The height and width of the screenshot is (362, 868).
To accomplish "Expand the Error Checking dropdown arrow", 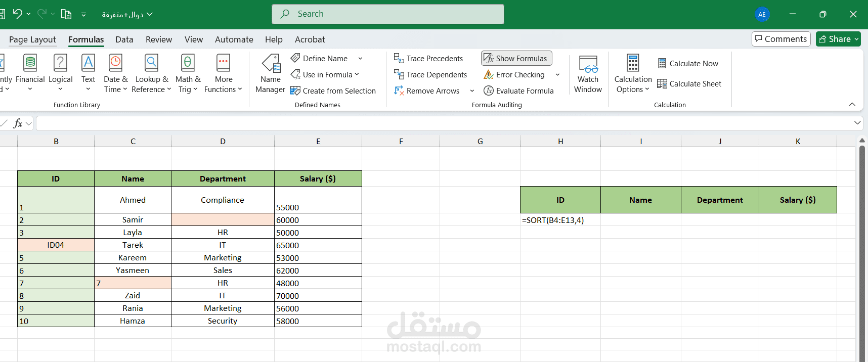I will (x=557, y=75).
